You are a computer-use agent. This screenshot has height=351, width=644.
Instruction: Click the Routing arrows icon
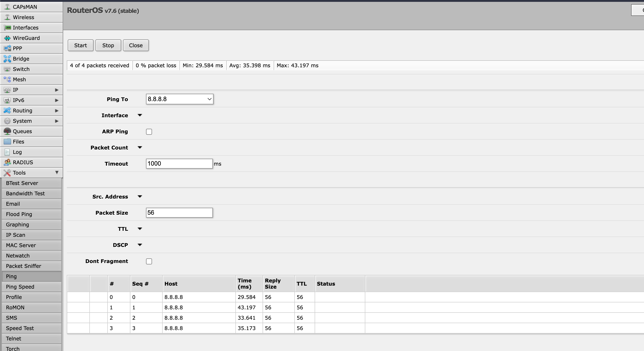[7, 111]
